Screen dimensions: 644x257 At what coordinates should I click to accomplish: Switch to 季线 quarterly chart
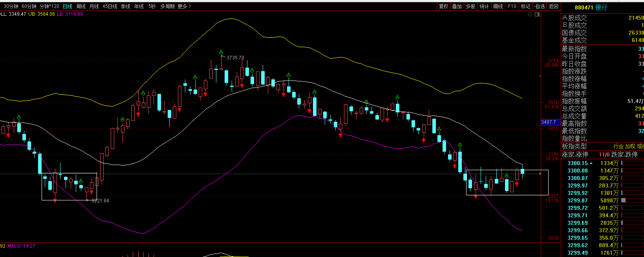pyautogui.click(x=126, y=6)
